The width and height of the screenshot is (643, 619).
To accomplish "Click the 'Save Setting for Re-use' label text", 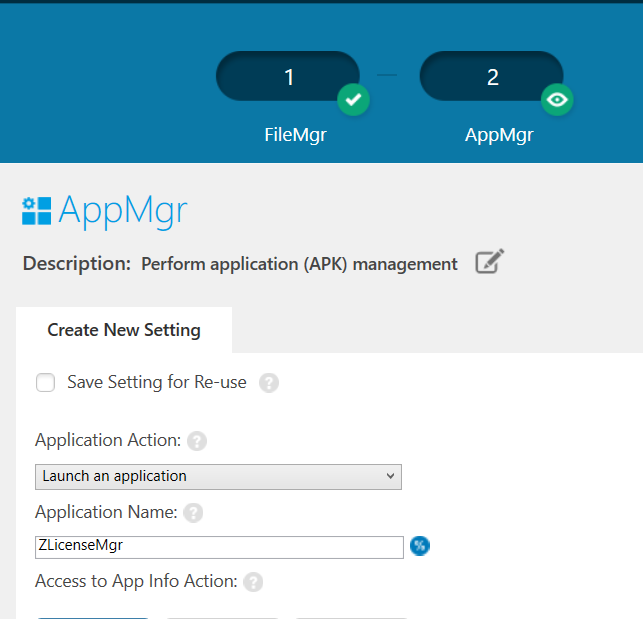I will (x=157, y=382).
